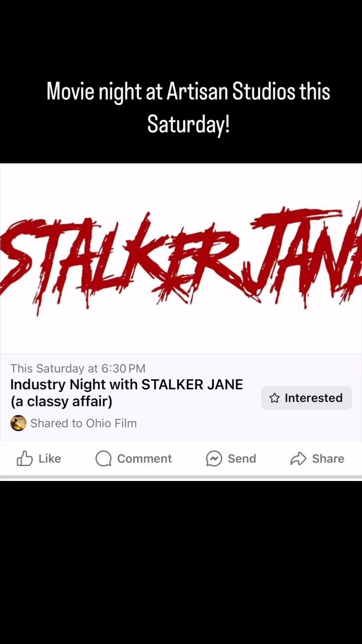
Task: Click the (a classy affair) subtitle line
Action: 61,401
